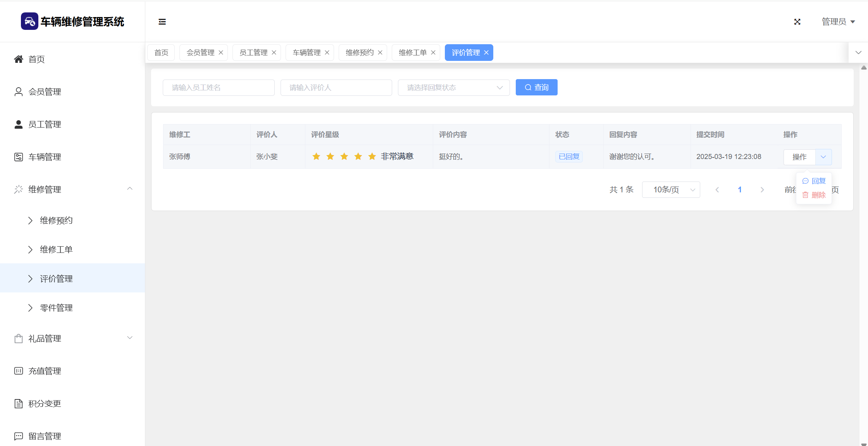
Task: Open 留言管理 from the sidebar
Action: click(x=45, y=436)
